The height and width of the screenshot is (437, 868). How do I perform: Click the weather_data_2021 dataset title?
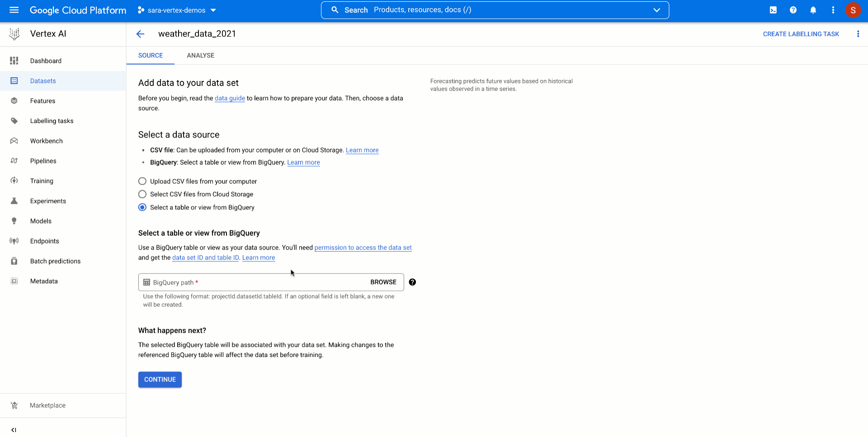pyautogui.click(x=197, y=34)
